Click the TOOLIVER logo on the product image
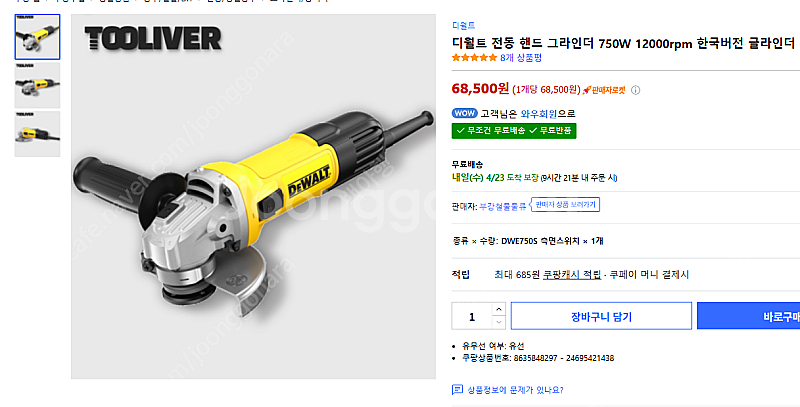The image size is (800, 407). pos(153,39)
